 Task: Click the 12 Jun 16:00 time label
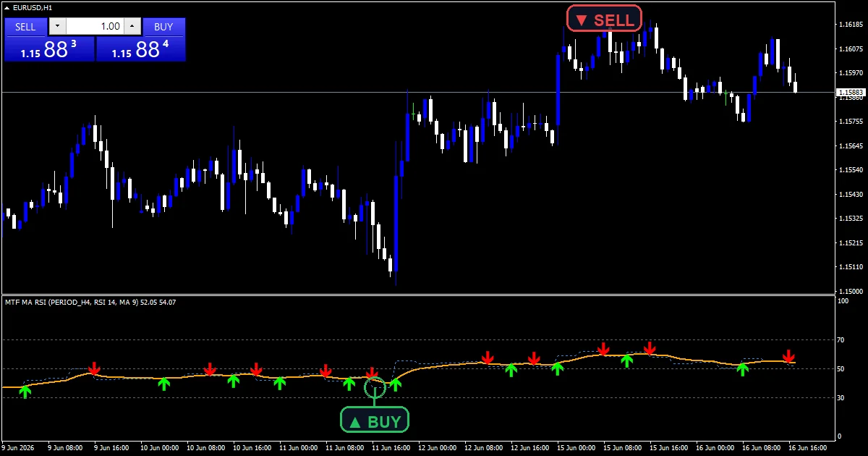531,447
